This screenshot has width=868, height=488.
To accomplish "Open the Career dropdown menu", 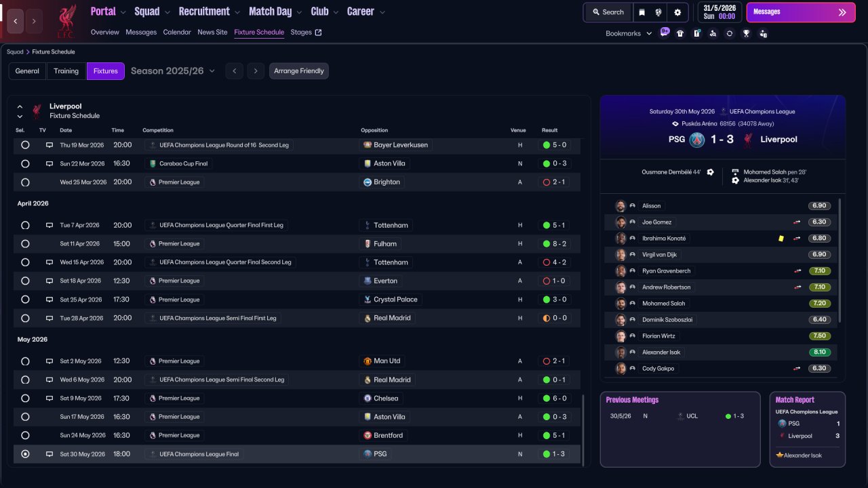I will tap(366, 12).
